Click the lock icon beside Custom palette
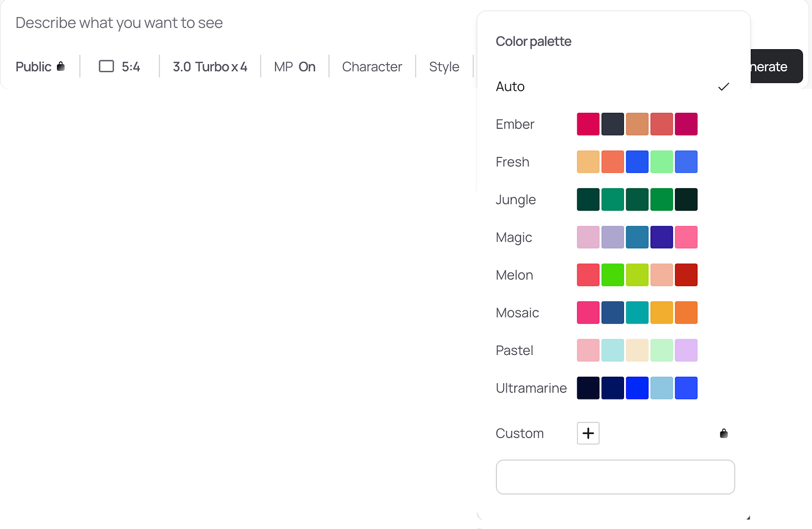 point(723,433)
